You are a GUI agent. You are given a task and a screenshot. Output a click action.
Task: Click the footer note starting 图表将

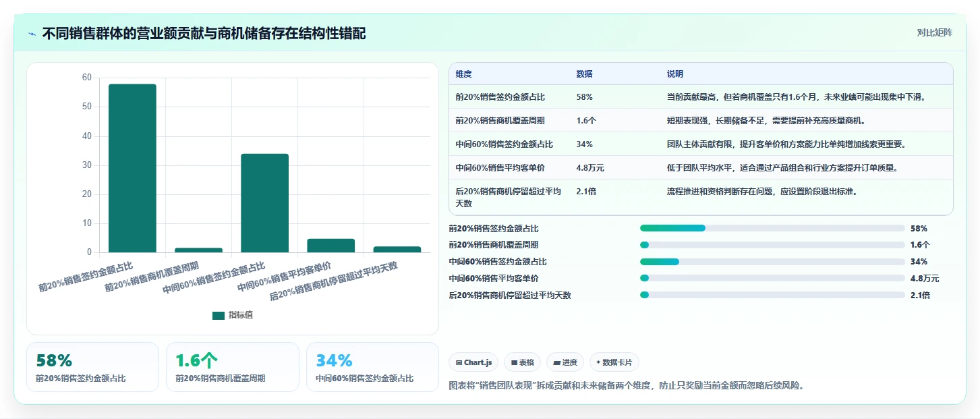[x=627, y=386]
